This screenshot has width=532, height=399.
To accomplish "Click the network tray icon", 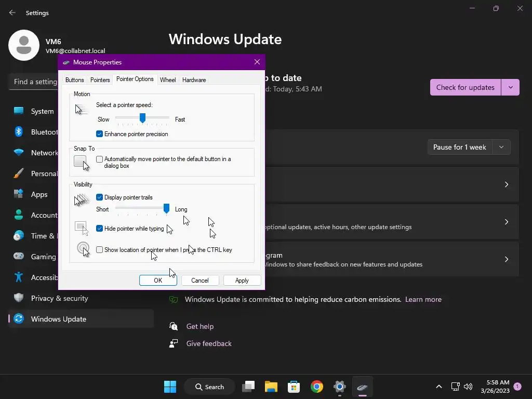I will coord(455,387).
